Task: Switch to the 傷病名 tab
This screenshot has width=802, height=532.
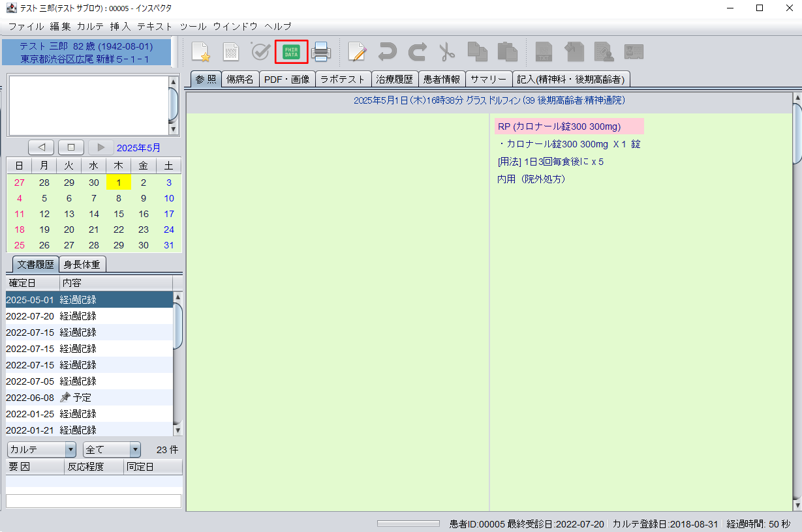Action: [x=240, y=80]
